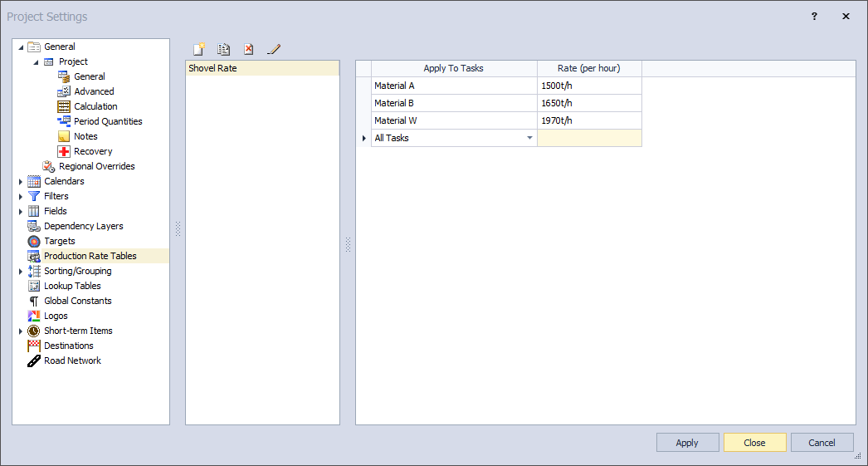
Task: Select the Logos item
Action: point(56,316)
